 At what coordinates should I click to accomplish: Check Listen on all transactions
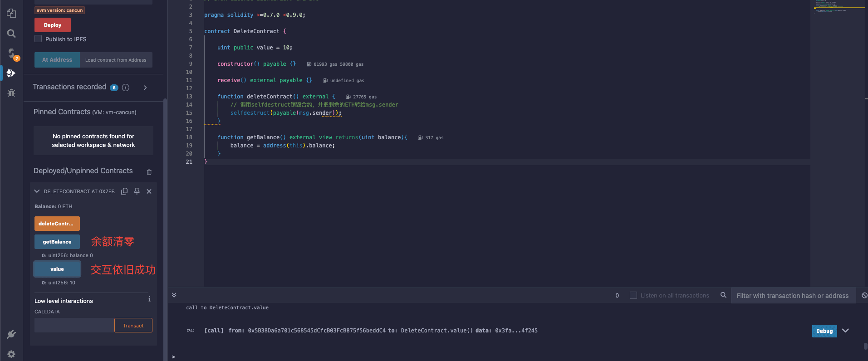(633, 295)
